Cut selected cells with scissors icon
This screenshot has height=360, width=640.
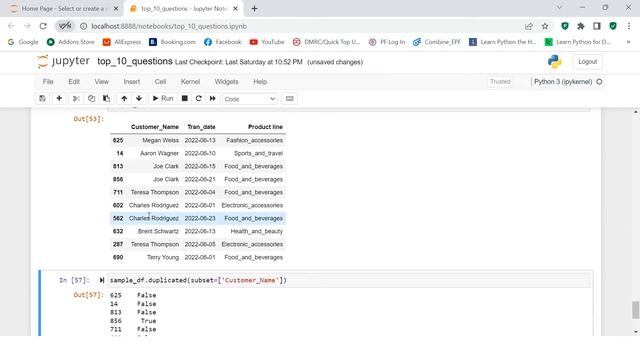76,99
